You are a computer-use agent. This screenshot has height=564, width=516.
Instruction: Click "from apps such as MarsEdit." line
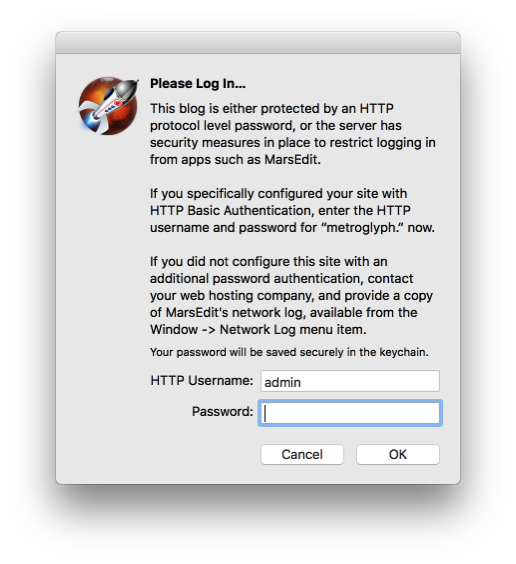pos(235,160)
